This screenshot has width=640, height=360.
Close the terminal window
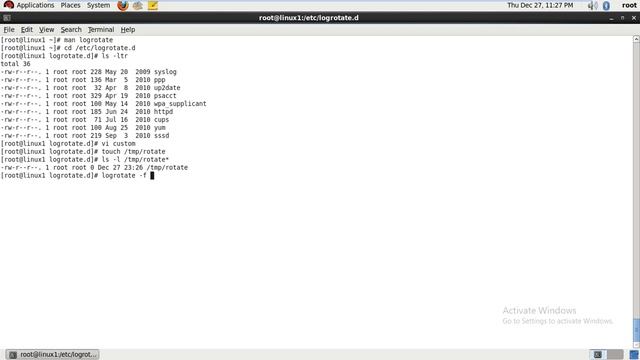coord(633,18)
